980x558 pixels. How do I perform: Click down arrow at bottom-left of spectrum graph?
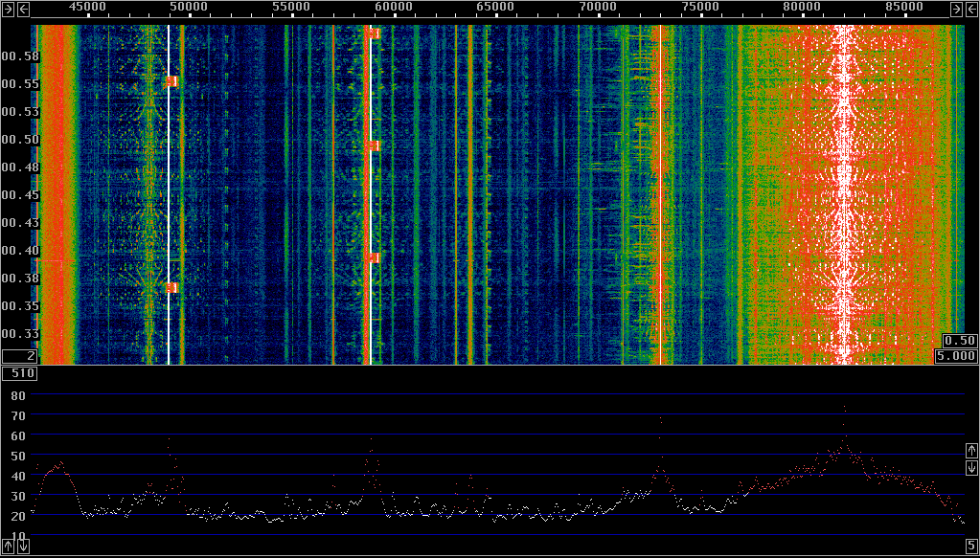(x=23, y=547)
